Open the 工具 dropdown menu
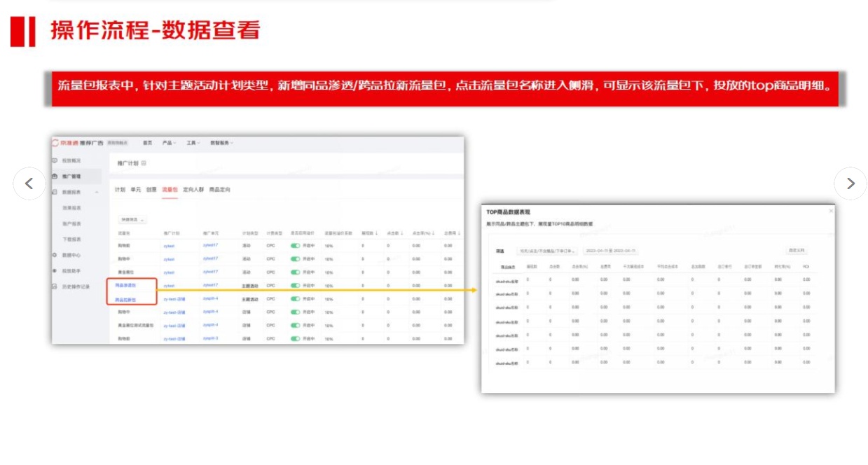Viewport: 868px width, 465px height. (x=193, y=143)
